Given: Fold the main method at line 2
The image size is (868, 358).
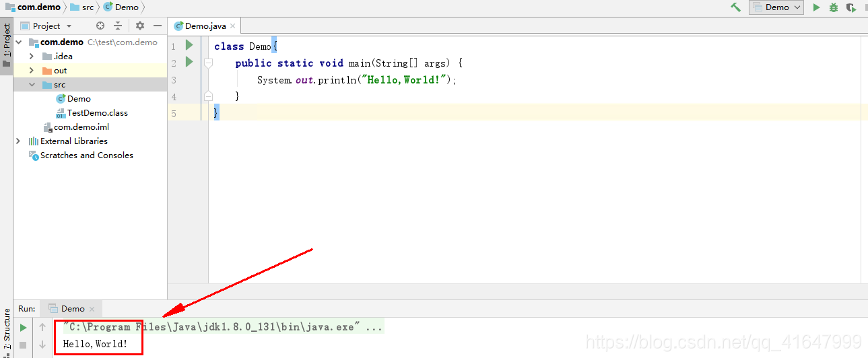Looking at the screenshot, I should coord(208,63).
